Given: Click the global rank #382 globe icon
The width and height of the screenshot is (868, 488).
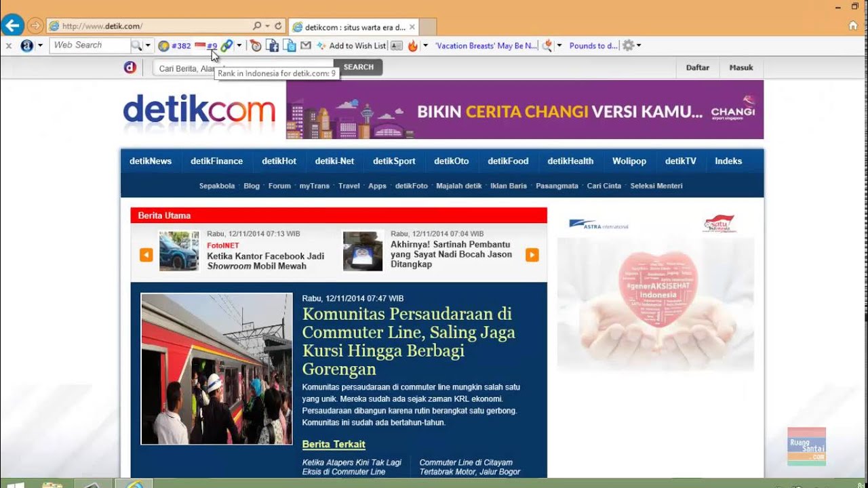Looking at the screenshot, I should click(x=163, y=45).
